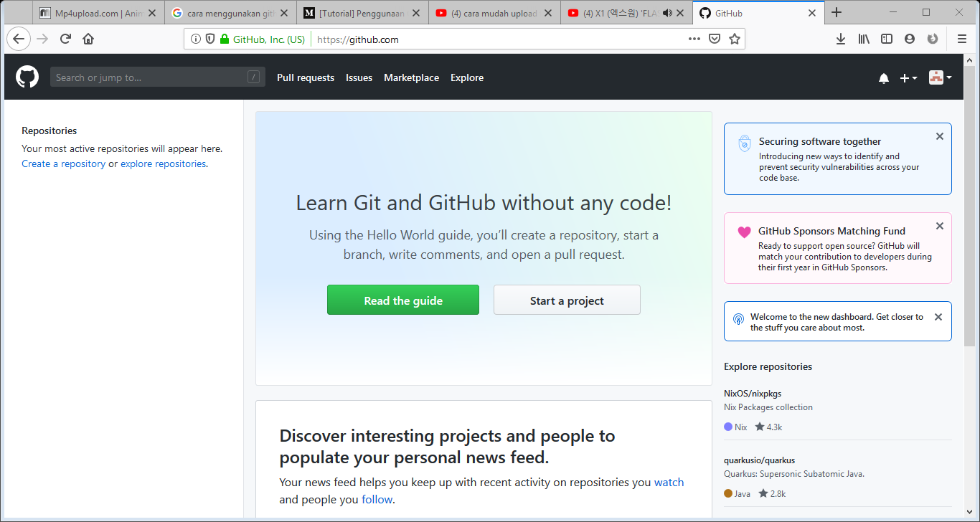Click the Create a repository link
The height and width of the screenshot is (522, 980).
click(63, 163)
